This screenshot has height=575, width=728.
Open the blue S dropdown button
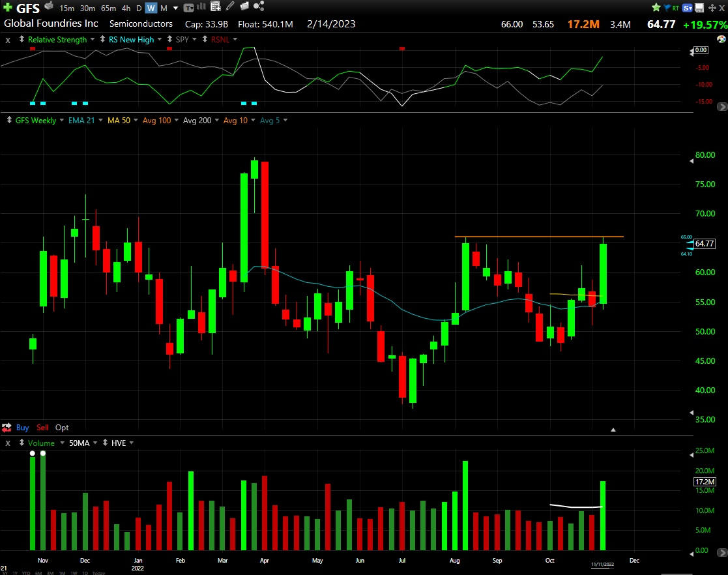[687, 8]
